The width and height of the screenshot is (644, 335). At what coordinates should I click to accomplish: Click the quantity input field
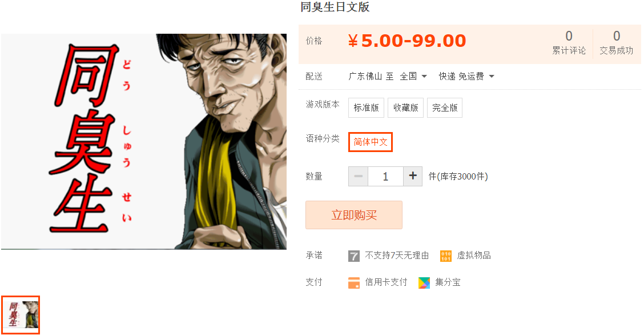click(386, 176)
